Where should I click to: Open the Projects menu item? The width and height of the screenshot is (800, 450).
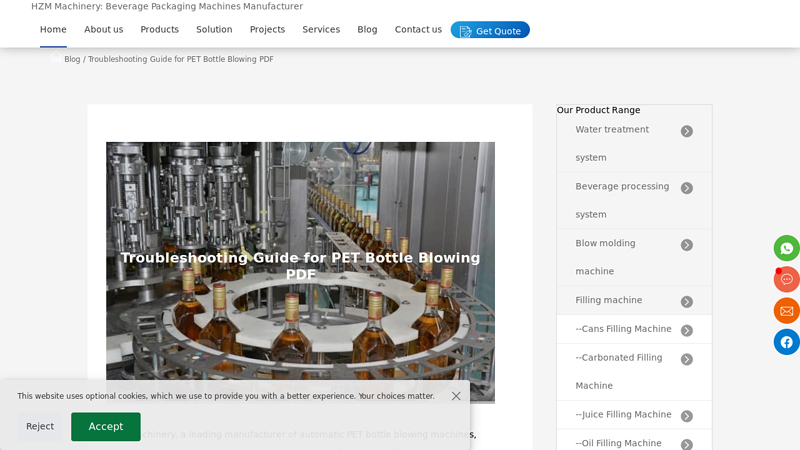tap(267, 30)
